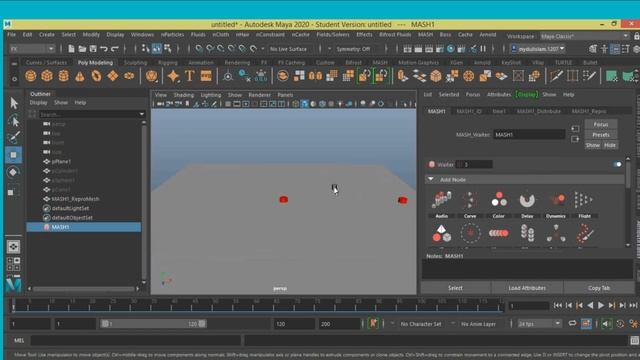Image resolution: width=640 pixels, height=360 pixels.
Task: Select the four-view layout button
Action: (x=13, y=264)
